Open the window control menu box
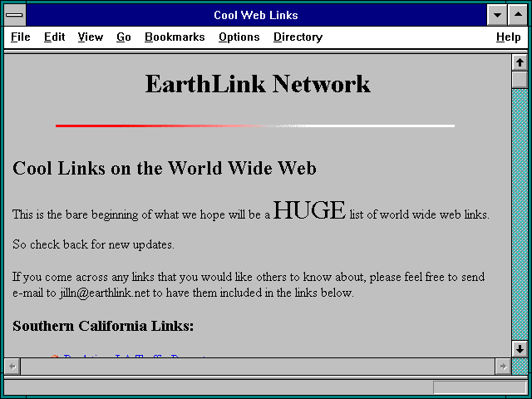 point(15,15)
